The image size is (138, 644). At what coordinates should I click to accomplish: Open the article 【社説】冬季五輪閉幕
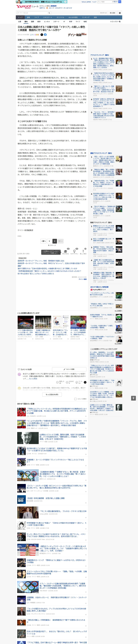coord(46,498)
